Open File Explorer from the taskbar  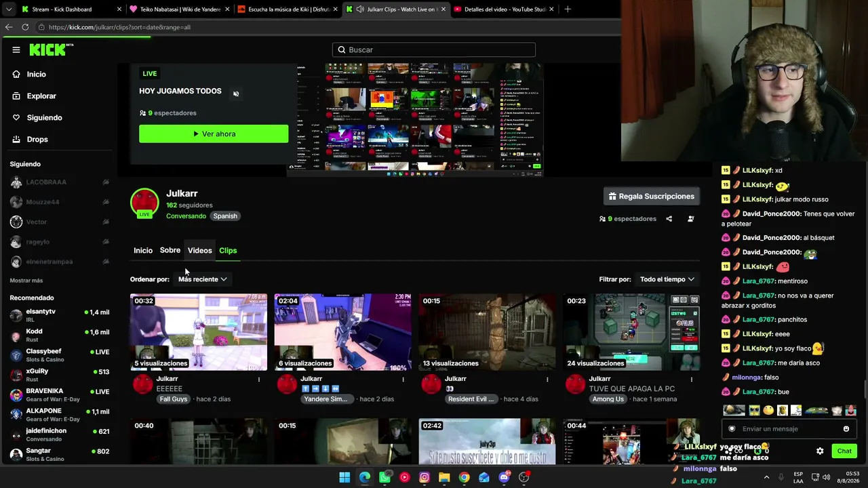444,477
